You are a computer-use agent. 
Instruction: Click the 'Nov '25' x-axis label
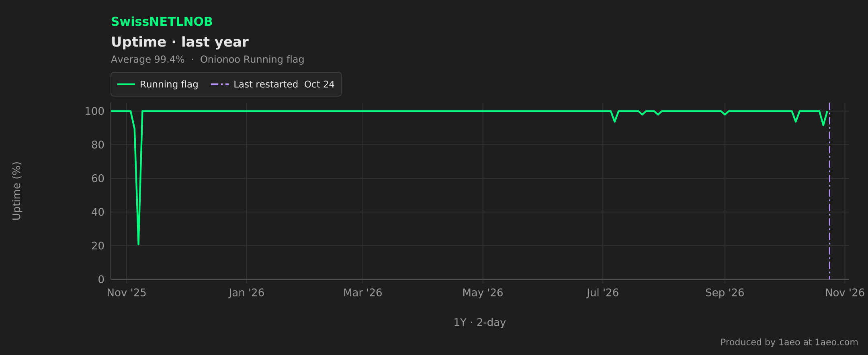(x=127, y=293)
